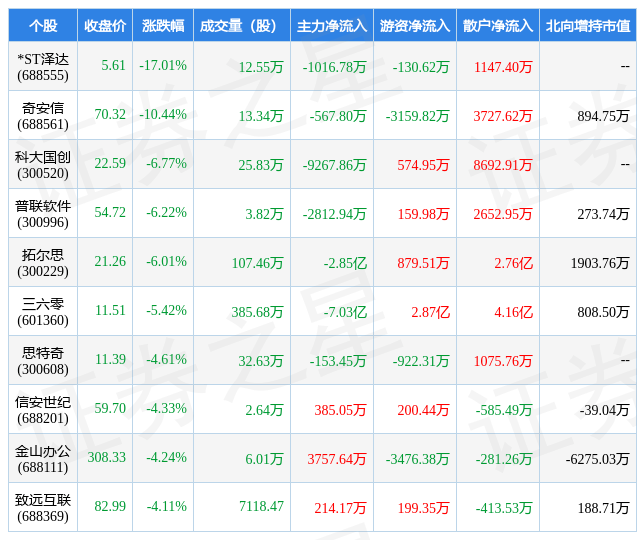The height and width of the screenshot is (540, 637).
Task: Click change value -4.11%
Action: click(x=167, y=506)
